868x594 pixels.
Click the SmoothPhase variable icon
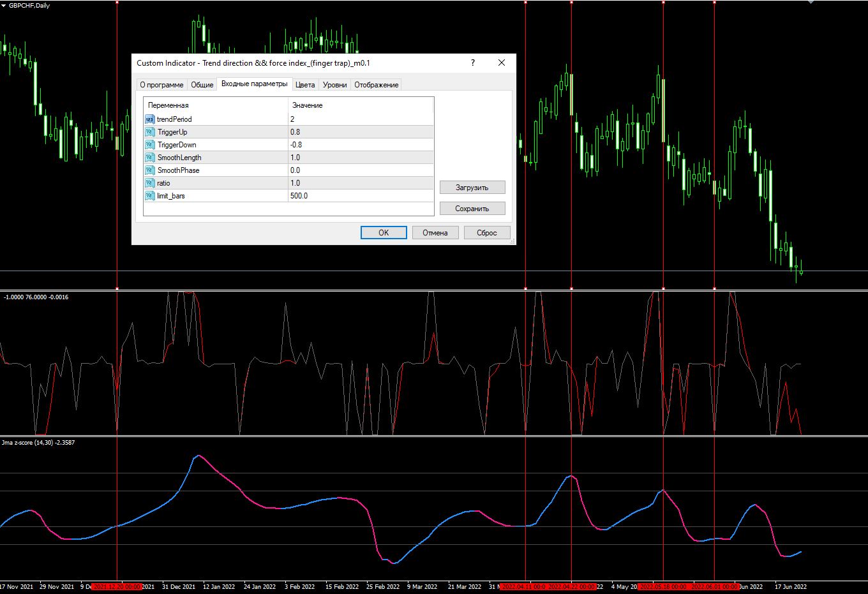pos(150,170)
